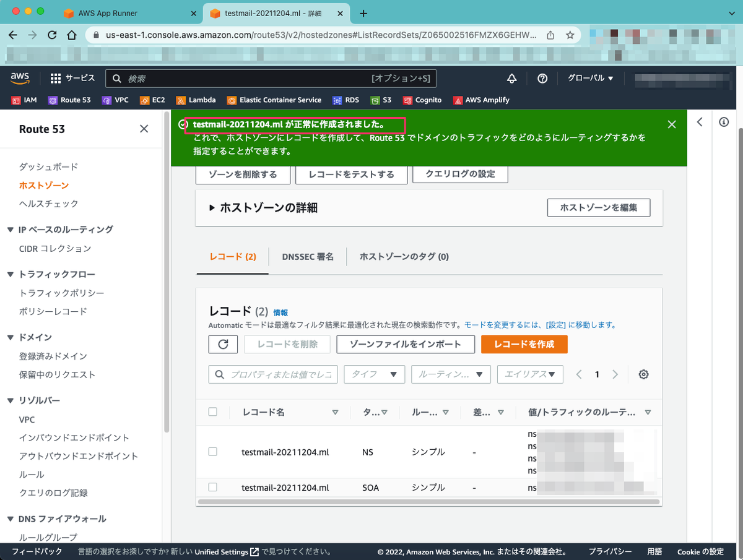Open the エイリアス filter dropdown

(531, 374)
